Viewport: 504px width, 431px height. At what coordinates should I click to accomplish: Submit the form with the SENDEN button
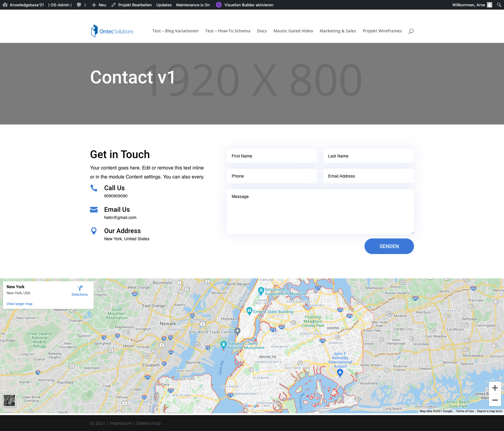coord(389,246)
